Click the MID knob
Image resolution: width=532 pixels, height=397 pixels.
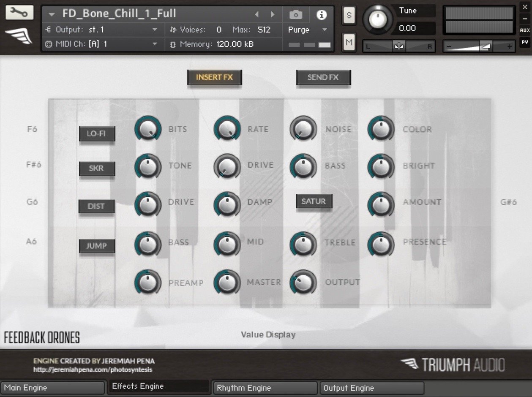(228, 244)
